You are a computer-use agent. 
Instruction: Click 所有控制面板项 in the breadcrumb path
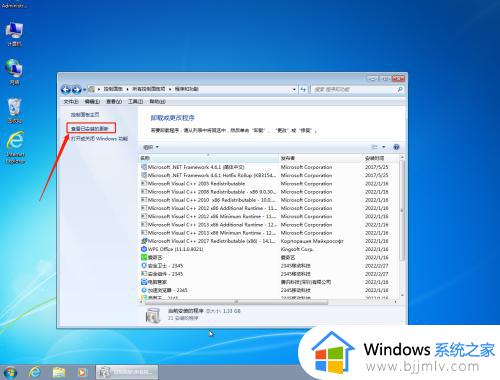point(149,89)
